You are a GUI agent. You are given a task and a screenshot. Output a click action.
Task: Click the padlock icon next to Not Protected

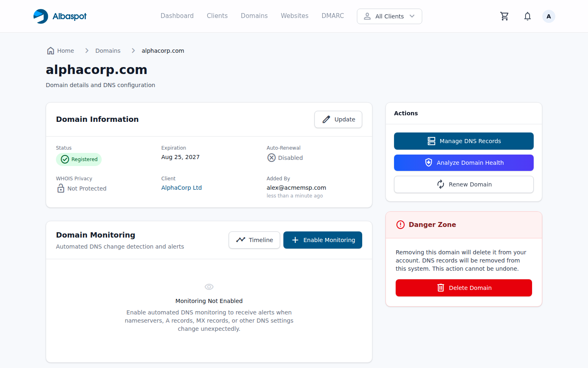(60, 188)
